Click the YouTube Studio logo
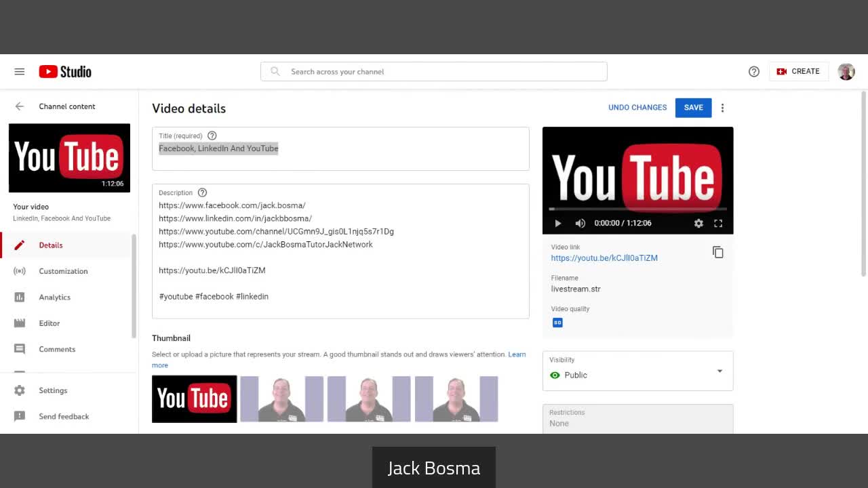This screenshot has height=488, width=868. (x=65, y=71)
